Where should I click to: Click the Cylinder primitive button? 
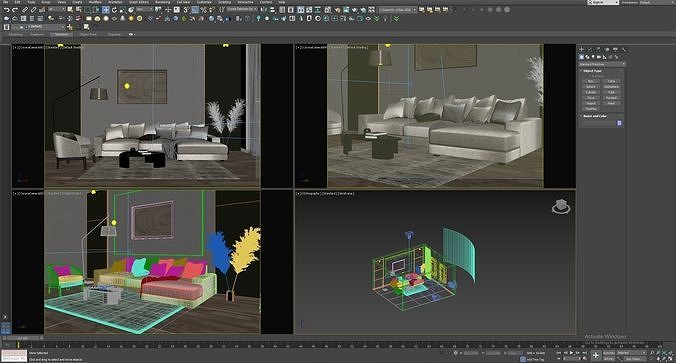pyautogui.click(x=591, y=92)
